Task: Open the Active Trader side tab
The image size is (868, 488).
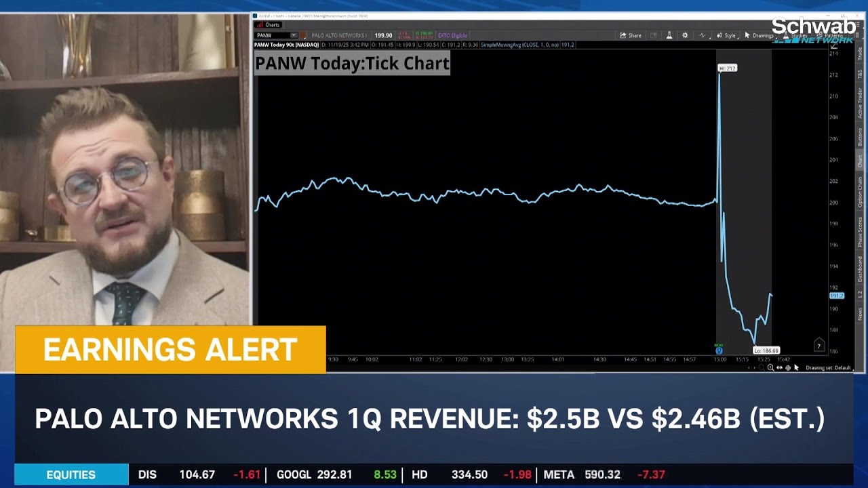Action: [x=859, y=102]
